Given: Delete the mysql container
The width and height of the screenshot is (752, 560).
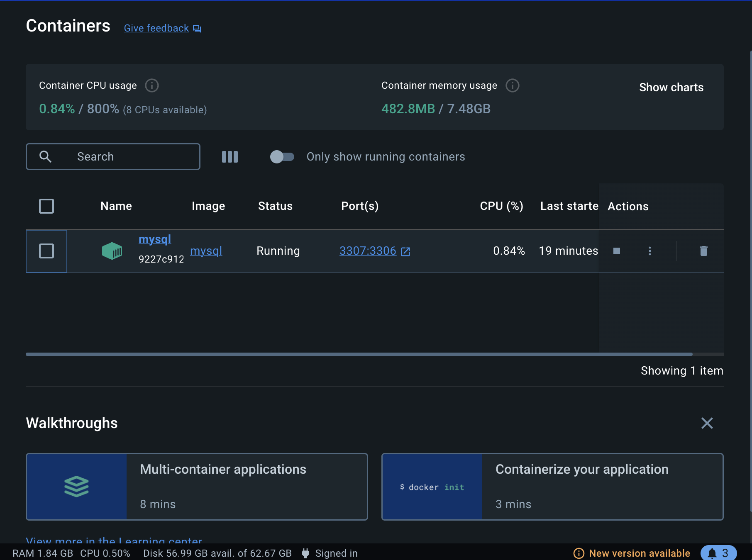Looking at the screenshot, I should (x=704, y=251).
